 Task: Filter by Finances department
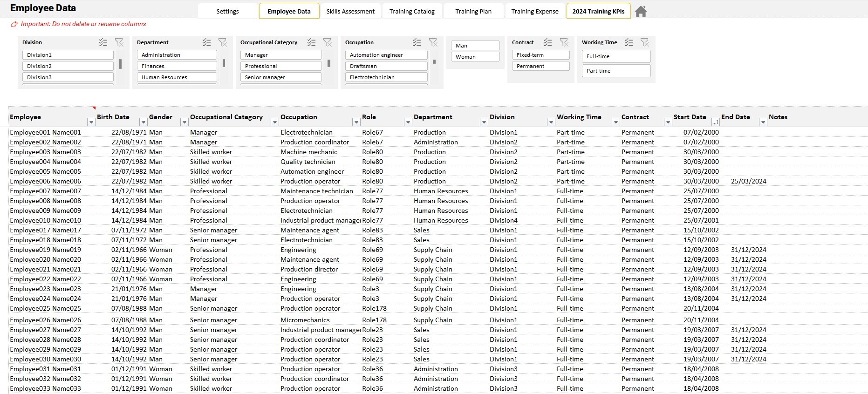tap(177, 66)
